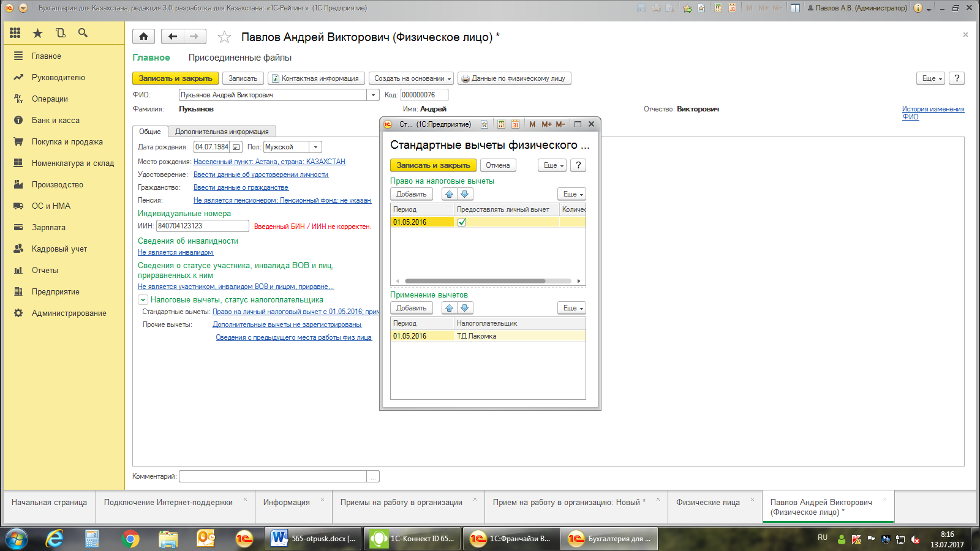Open help question button in deductions dialog
Viewport: 980px width, 551px height.
point(578,165)
